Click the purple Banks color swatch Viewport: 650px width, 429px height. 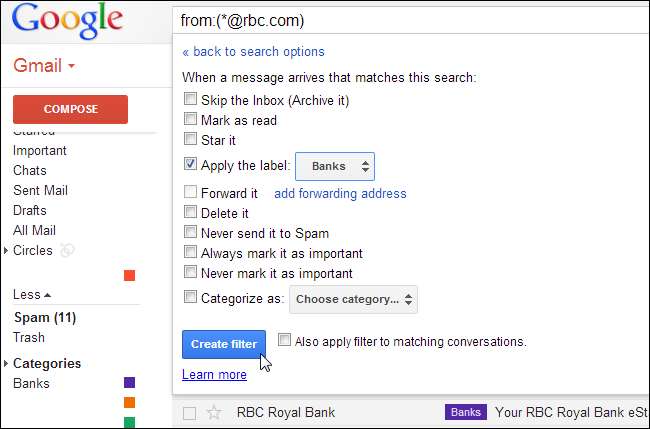point(130,382)
